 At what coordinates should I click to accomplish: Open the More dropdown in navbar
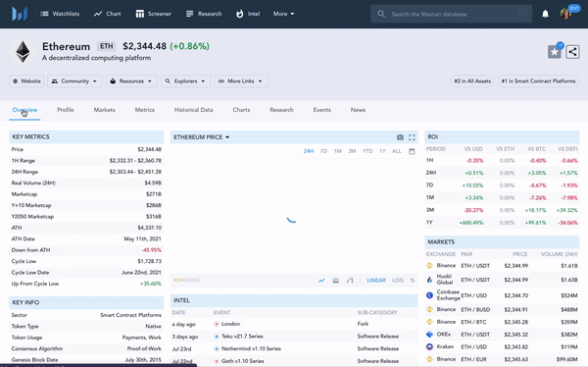click(x=284, y=14)
